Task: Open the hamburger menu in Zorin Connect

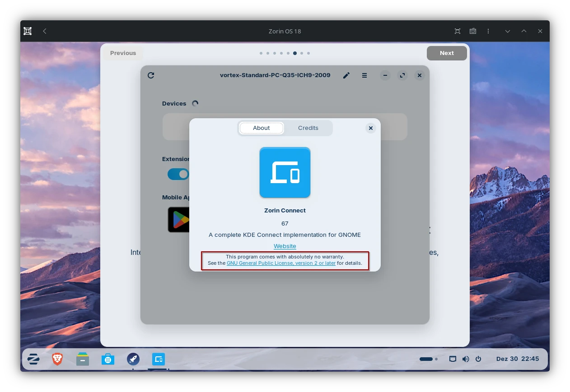Action: 364,75
